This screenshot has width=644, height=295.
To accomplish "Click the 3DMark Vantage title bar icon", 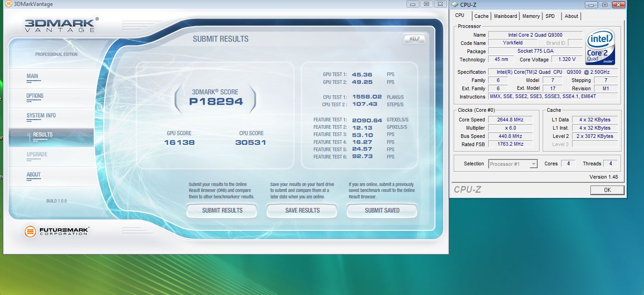I will point(8,4).
